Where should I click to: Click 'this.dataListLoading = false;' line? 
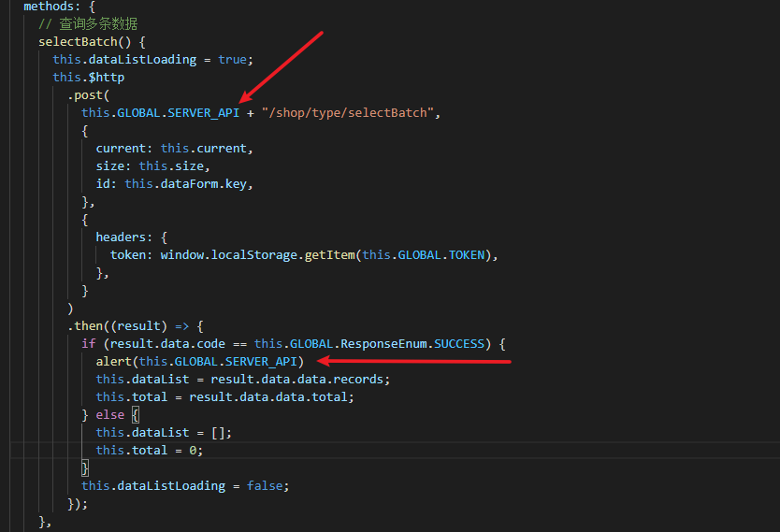tap(185, 486)
